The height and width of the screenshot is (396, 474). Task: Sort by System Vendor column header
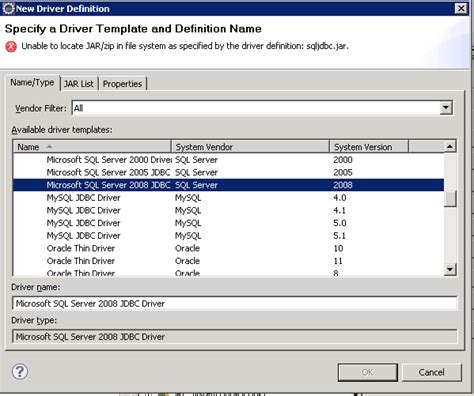coord(250,147)
